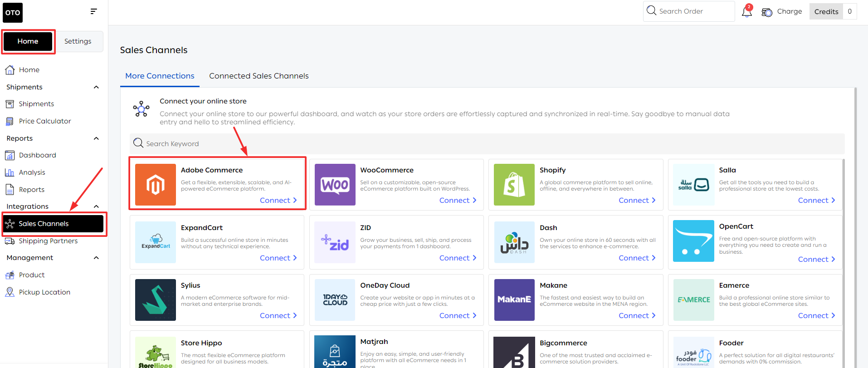Focus the Search Order field
Screen dimensions: 868x368
tap(689, 11)
